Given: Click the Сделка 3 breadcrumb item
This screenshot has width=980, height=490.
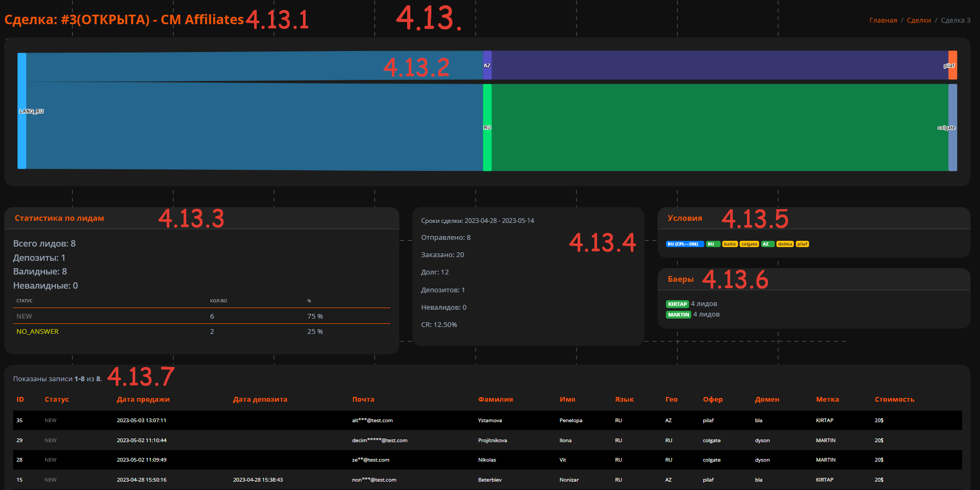Looking at the screenshot, I should [956, 21].
